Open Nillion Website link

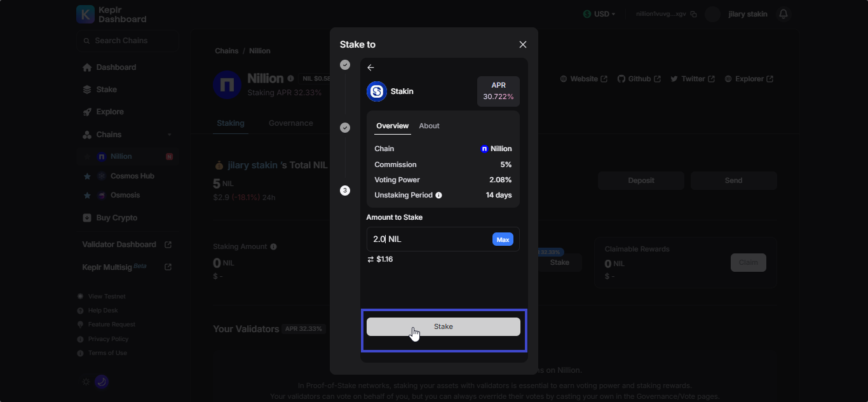pyautogui.click(x=583, y=79)
